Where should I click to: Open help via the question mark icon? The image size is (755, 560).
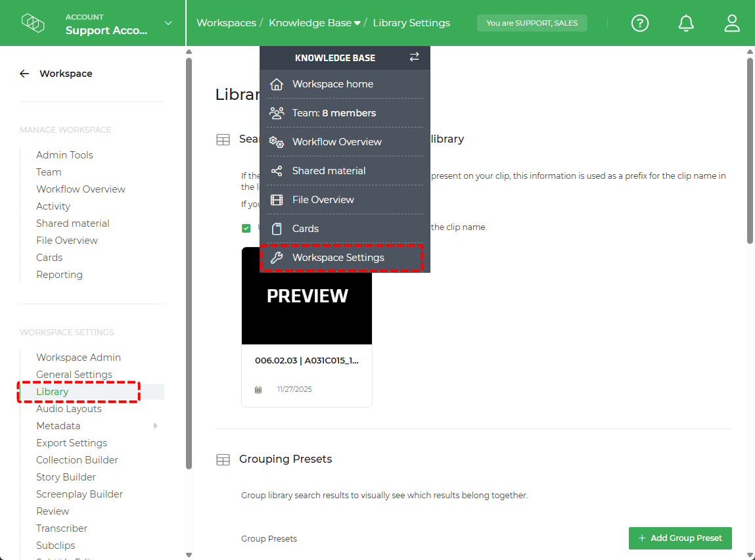click(x=639, y=23)
